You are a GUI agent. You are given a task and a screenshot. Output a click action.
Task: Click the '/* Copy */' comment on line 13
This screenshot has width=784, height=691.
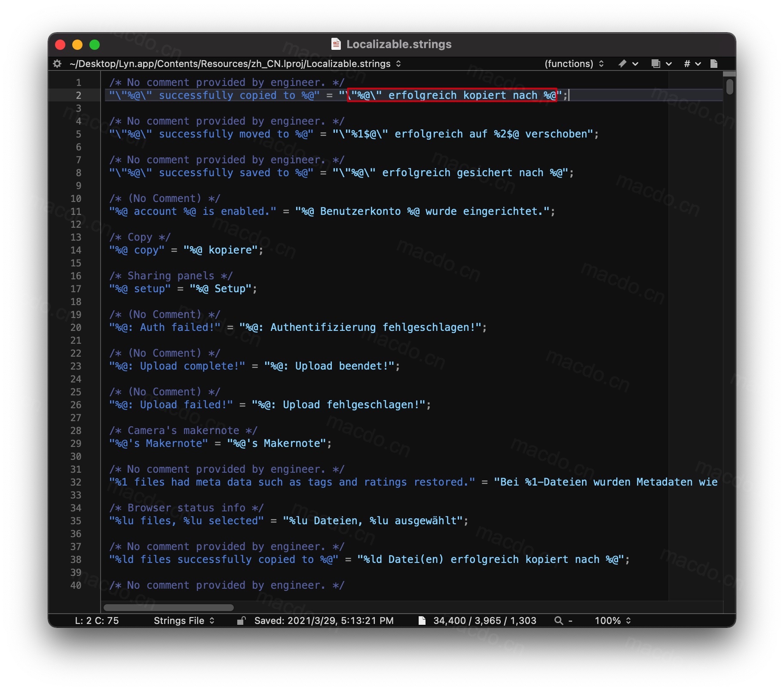point(140,237)
